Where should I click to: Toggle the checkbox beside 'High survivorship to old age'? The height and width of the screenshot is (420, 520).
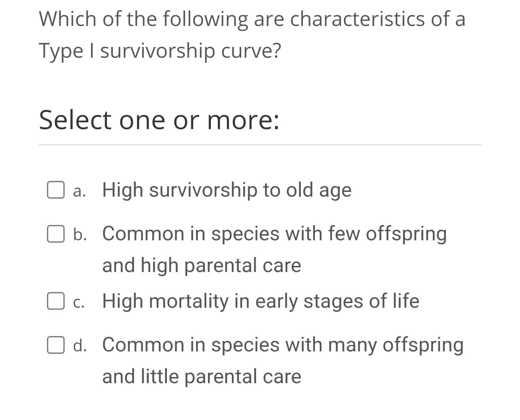[56, 189]
